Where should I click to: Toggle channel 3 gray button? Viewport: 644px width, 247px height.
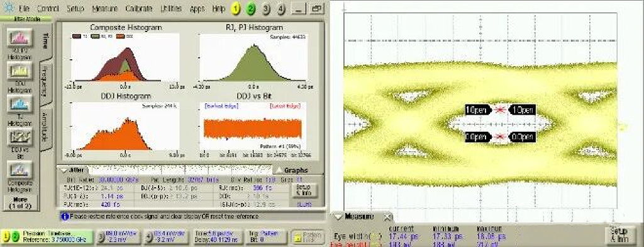(x=266, y=9)
